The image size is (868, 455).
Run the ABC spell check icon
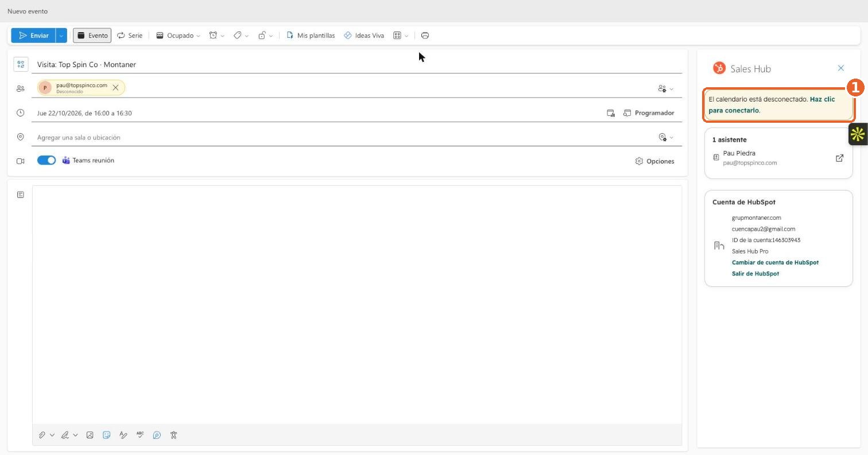(x=140, y=435)
